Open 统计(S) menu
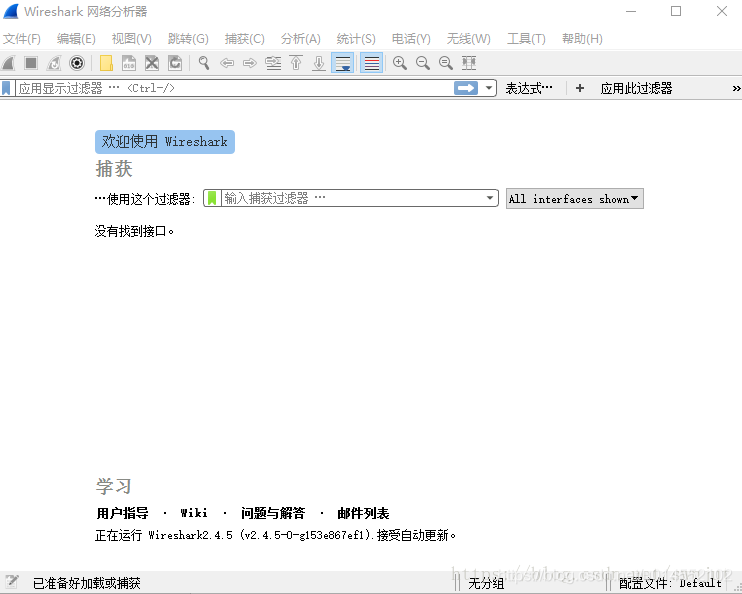This screenshot has width=742, height=594. pos(356,39)
